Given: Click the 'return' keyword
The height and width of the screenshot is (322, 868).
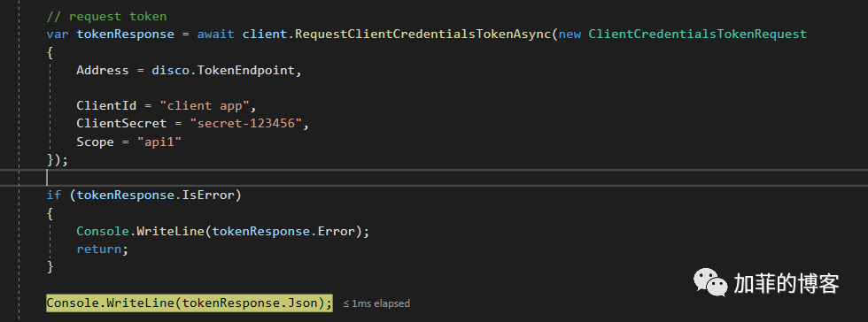Looking at the screenshot, I should point(98,249).
